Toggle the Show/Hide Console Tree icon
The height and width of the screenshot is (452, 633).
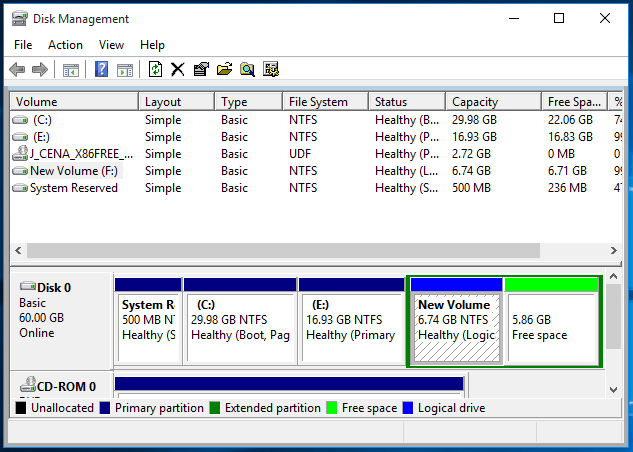tap(71, 70)
